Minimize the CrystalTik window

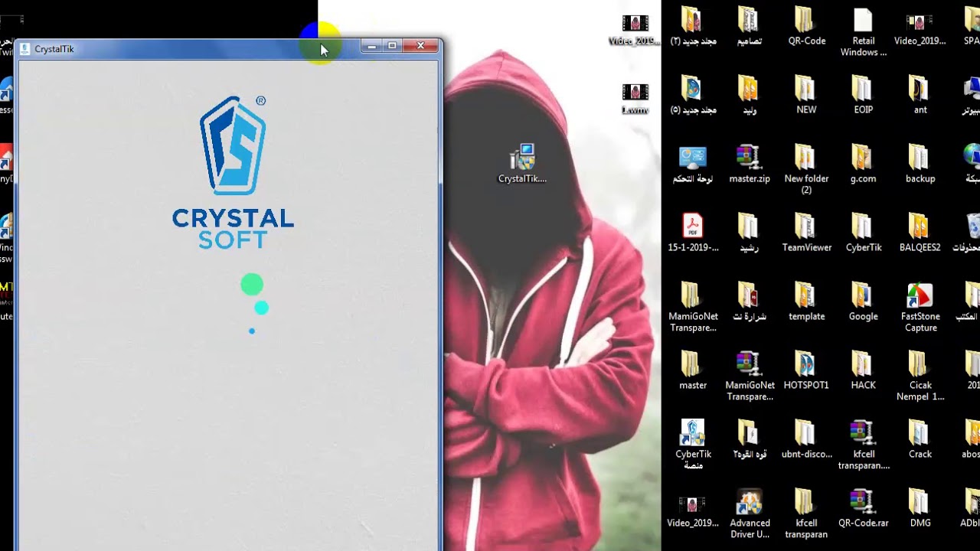point(371,47)
